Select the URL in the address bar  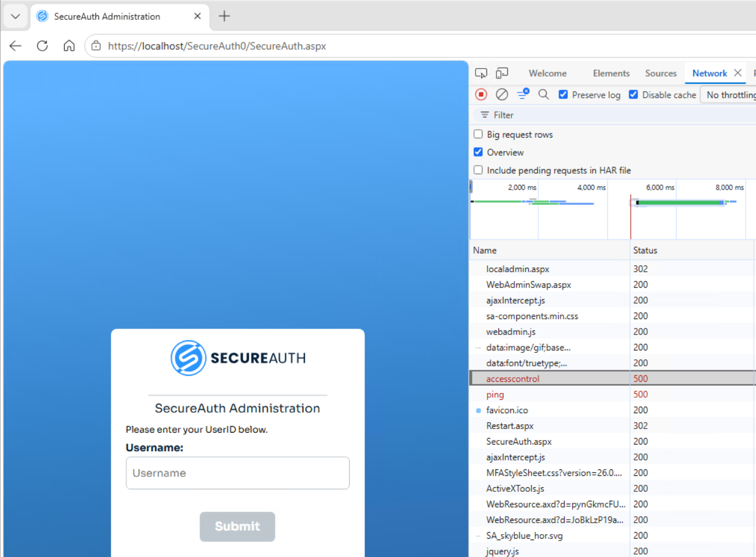click(x=217, y=46)
